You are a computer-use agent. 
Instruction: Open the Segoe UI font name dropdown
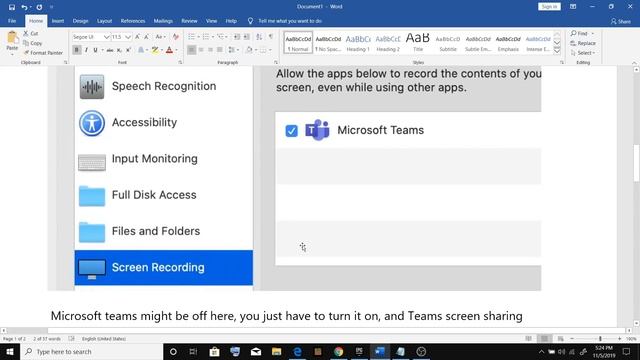click(107, 37)
